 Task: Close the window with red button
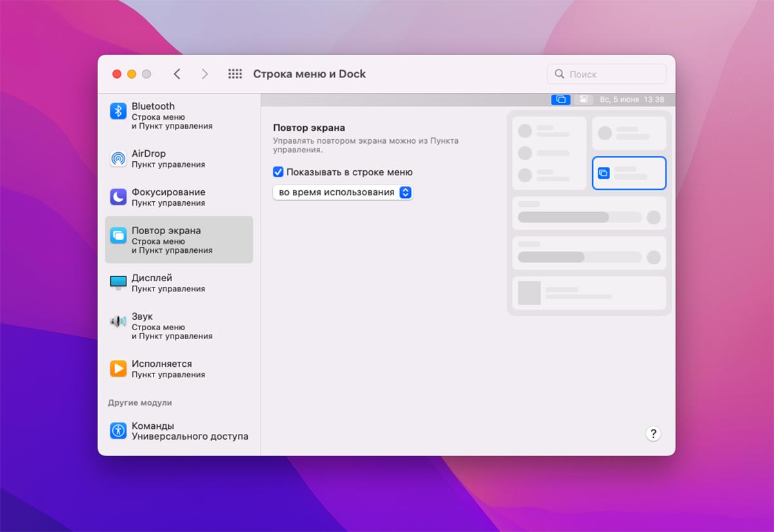117,74
